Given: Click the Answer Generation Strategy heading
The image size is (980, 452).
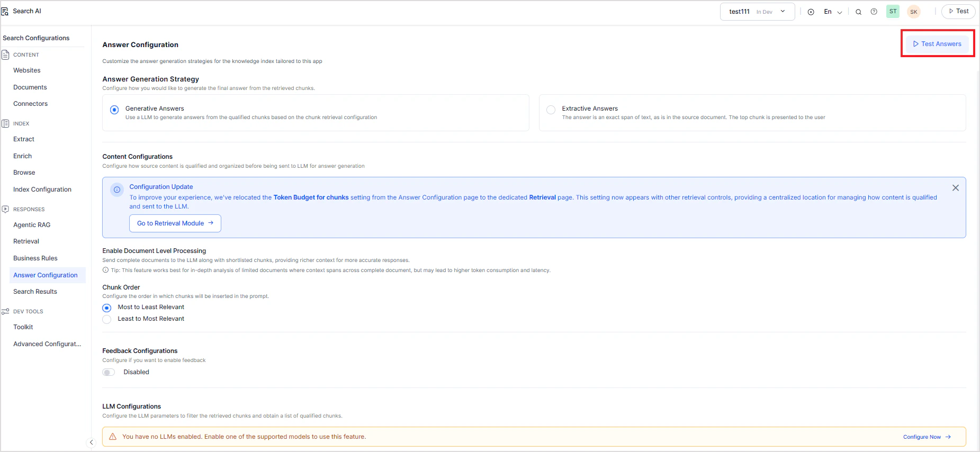Looking at the screenshot, I should pyautogui.click(x=150, y=79).
